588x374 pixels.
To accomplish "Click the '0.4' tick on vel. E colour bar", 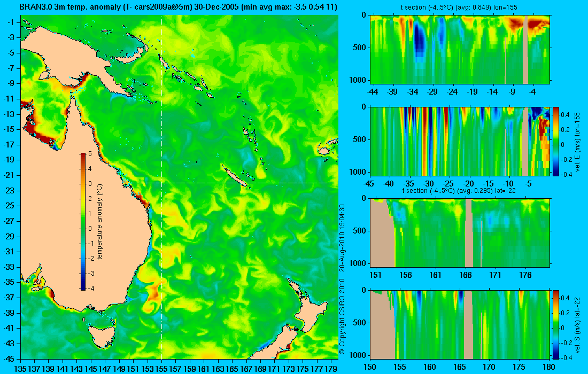I will point(566,114).
